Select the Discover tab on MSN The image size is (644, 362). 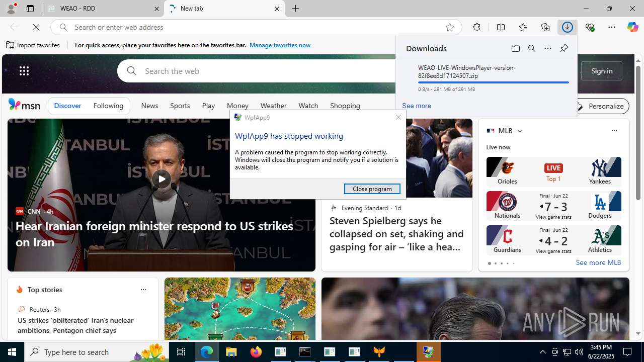(67, 106)
